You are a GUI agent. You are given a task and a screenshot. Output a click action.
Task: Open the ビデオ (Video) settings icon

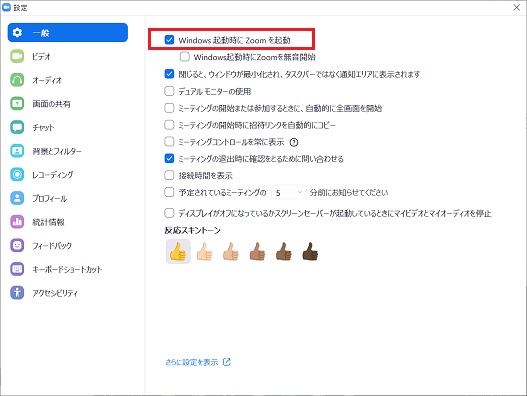(x=17, y=56)
